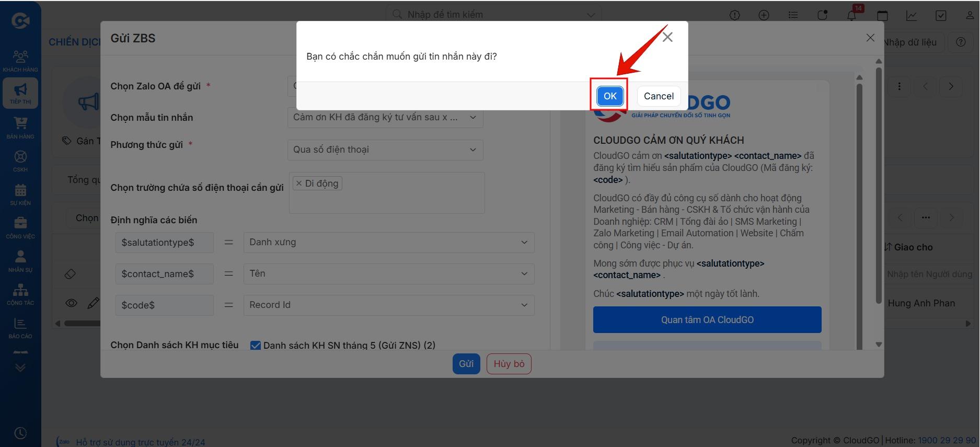Click the Nhập tên Người dùng filter field

[929, 274]
